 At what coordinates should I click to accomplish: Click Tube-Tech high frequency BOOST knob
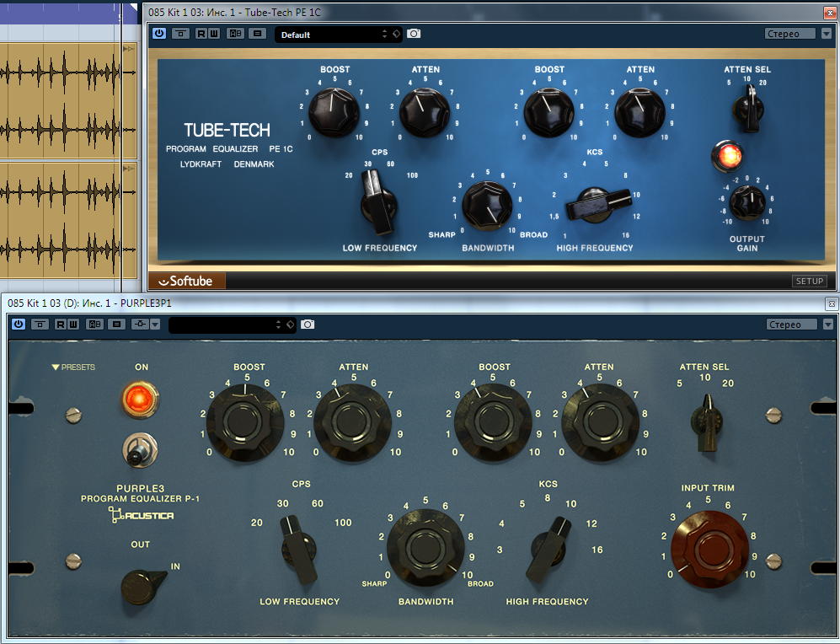(548, 112)
